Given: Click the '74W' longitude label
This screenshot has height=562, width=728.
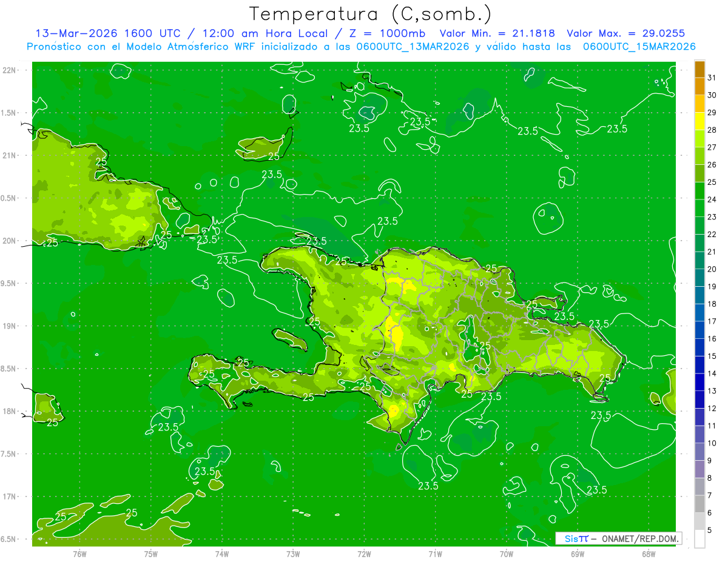Looking at the screenshot, I should point(221,554).
